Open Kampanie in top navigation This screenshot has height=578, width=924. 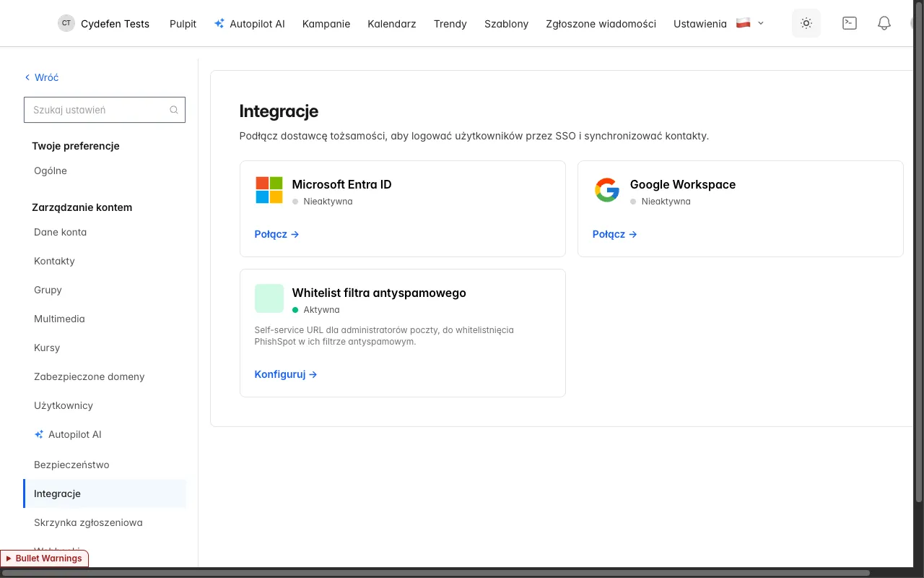[326, 24]
